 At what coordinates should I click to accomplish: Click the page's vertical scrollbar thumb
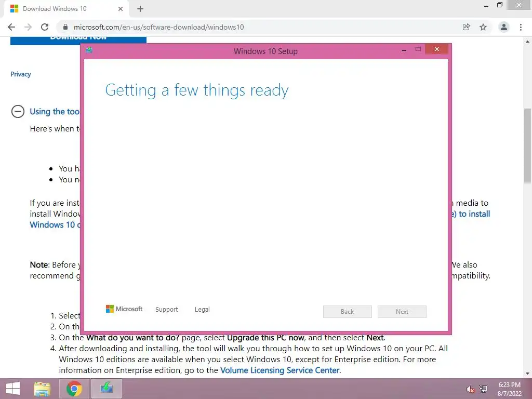coord(527,146)
